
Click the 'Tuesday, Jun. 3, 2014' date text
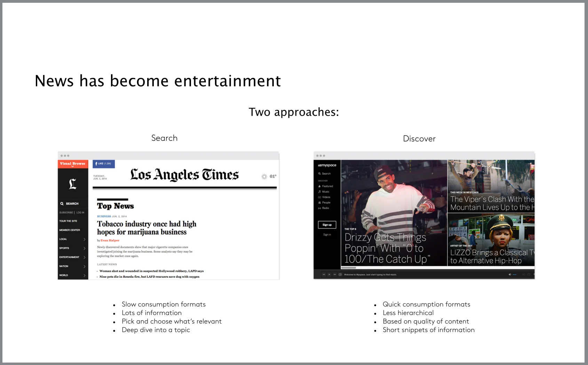click(x=100, y=177)
